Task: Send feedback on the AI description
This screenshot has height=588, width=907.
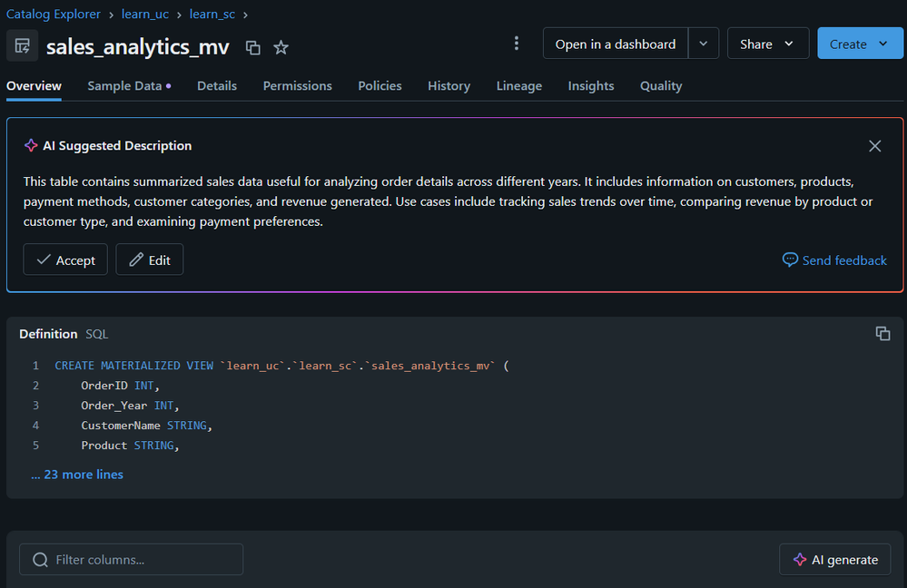Action: click(x=834, y=260)
